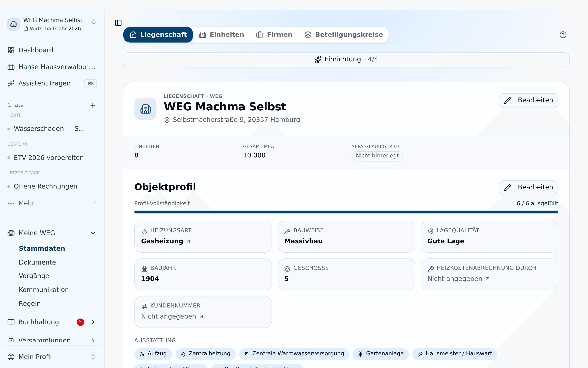
Task: Click Bearbeiten button for WEG Machma Selbst header
Action: coord(528,100)
